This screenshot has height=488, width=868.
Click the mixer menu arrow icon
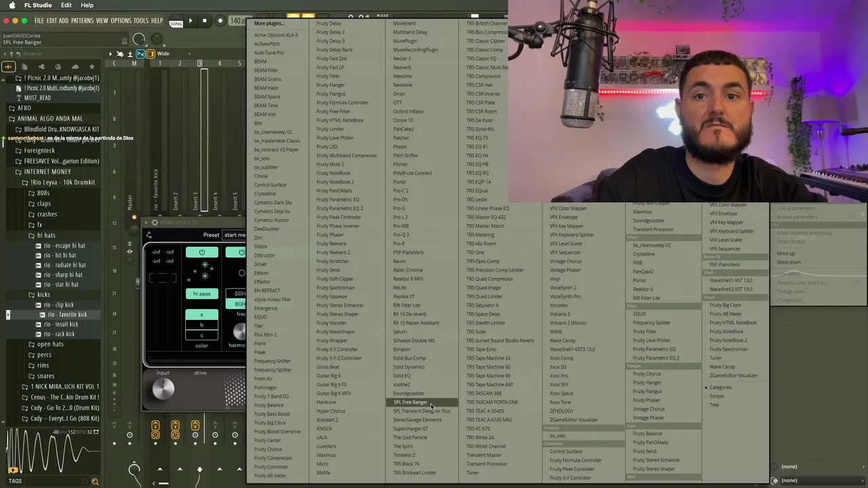coord(111,54)
